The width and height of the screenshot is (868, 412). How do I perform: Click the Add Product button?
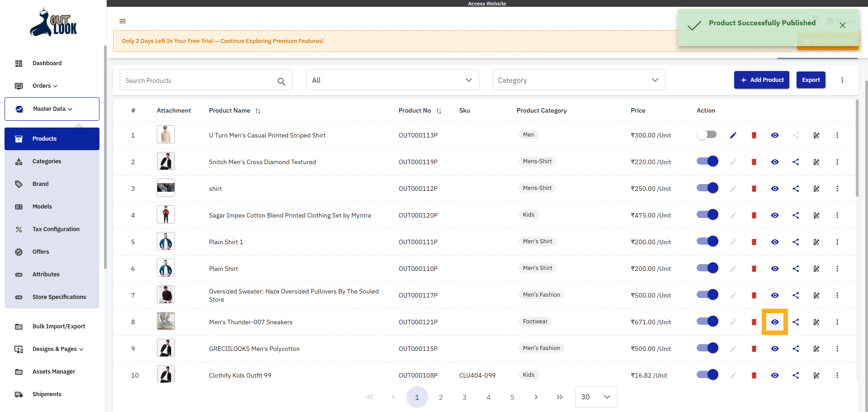(761, 80)
